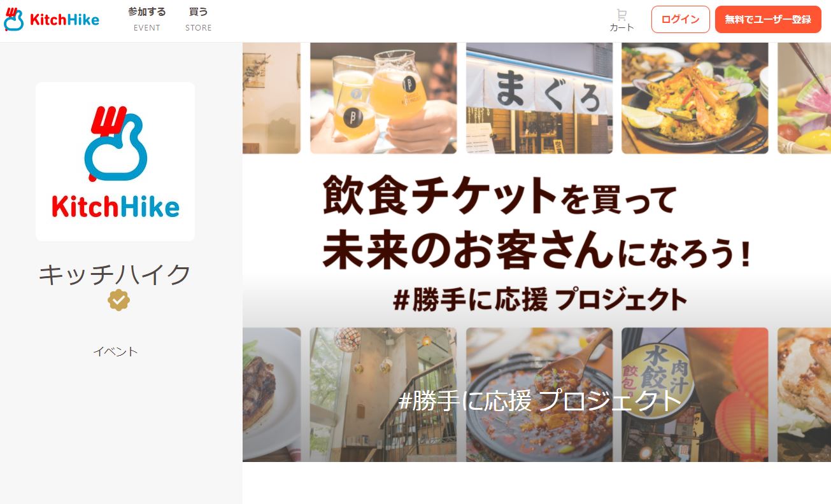This screenshot has width=831, height=504.
Task: Click the steak on plate photo
Action: pos(271,395)
